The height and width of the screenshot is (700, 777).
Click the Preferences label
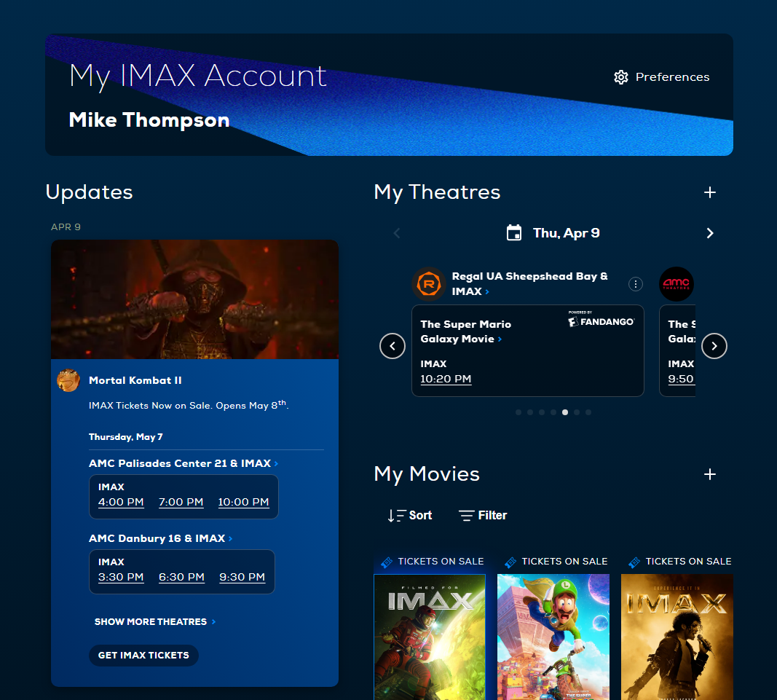pyautogui.click(x=672, y=77)
